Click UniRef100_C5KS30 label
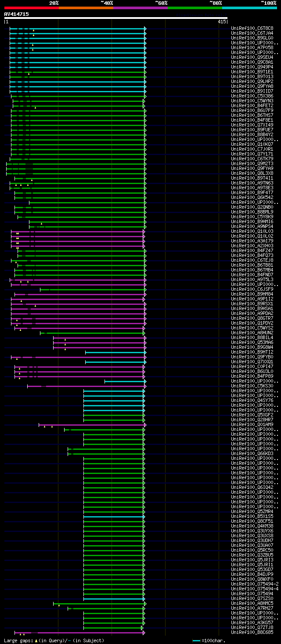The height and width of the screenshot is (644, 281). [x=252, y=386]
